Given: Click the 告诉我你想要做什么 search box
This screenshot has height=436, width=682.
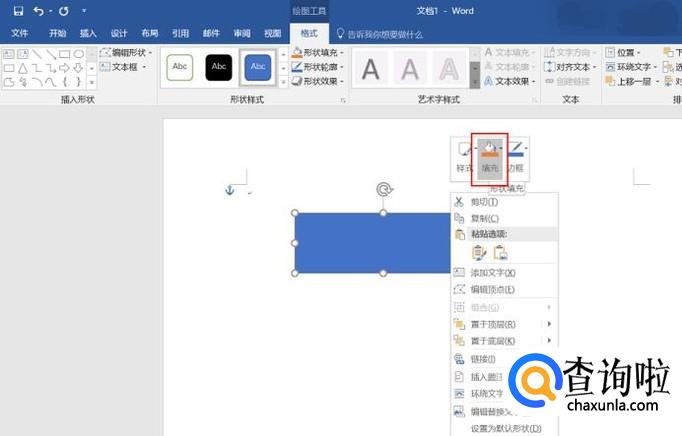Looking at the screenshot, I should 380,34.
